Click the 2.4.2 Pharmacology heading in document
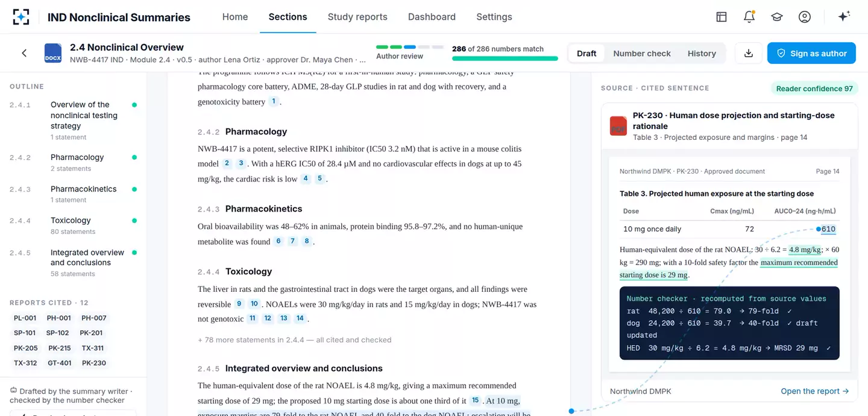Image resolution: width=868 pixels, height=416 pixels. (x=242, y=131)
